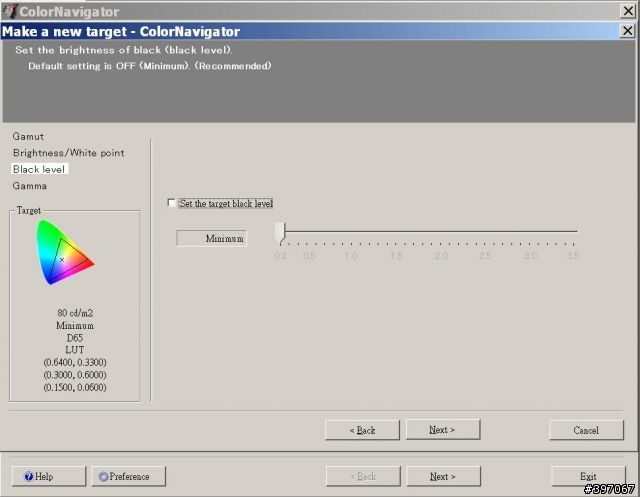Image resolution: width=640 pixels, height=497 pixels.
Task: Select the Gamut step in sidebar
Action: [28, 136]
